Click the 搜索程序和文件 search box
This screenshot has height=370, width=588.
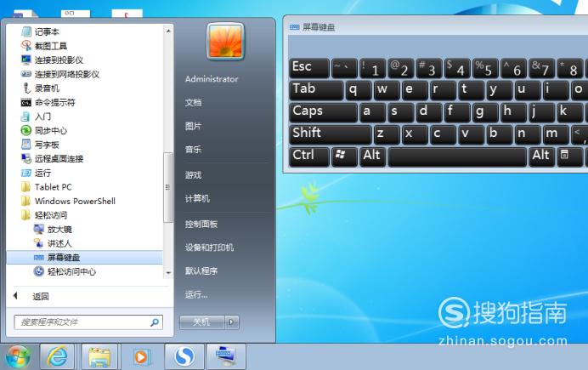(x=88, y=322)
